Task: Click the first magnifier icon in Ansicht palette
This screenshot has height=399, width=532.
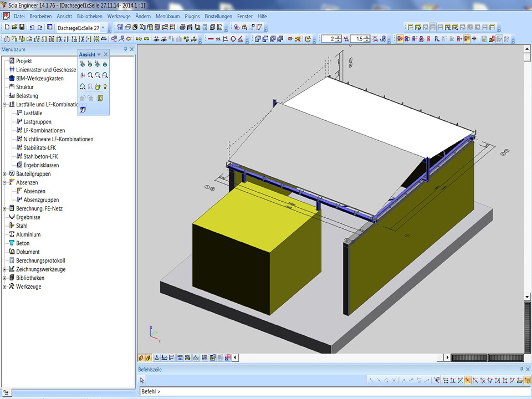Action: click(90, 75)
